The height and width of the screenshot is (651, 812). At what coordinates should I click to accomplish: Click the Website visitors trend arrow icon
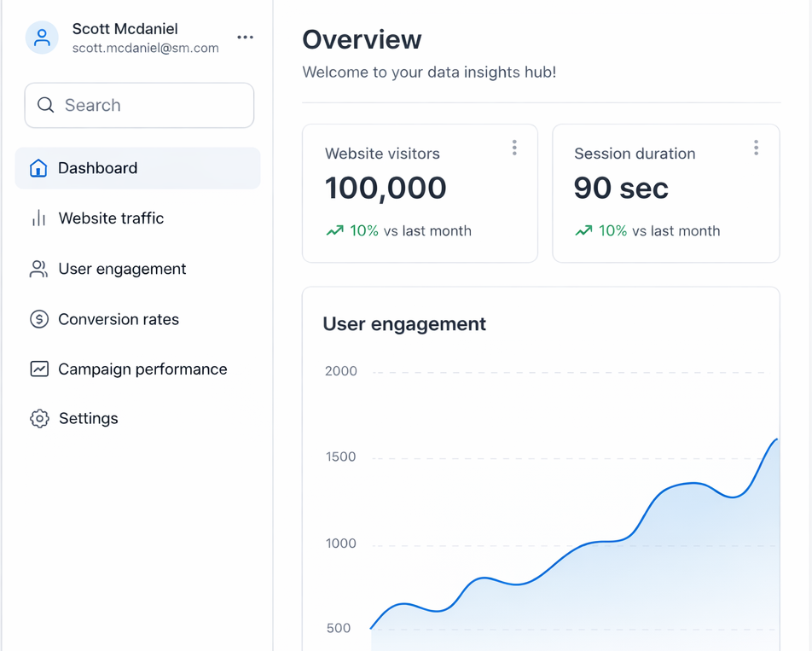click(x=335, y=230)
